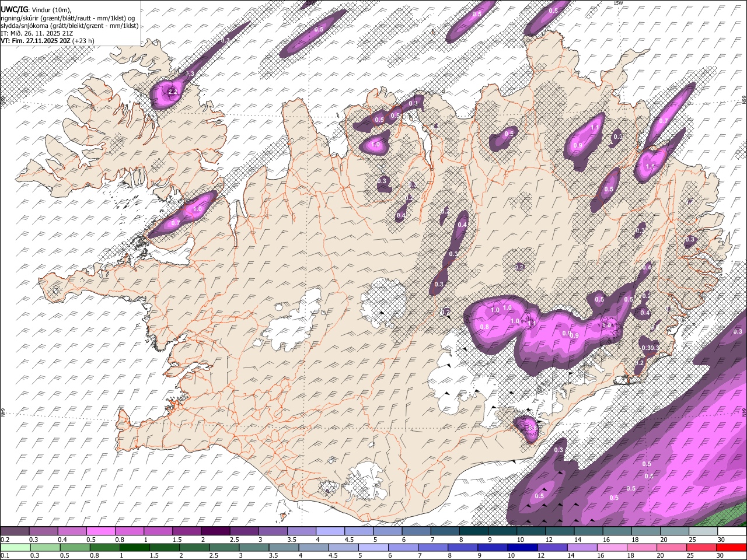Click the '18' label in the lower legend row
The image size is (747, 560).
click(x=630, y=555)
